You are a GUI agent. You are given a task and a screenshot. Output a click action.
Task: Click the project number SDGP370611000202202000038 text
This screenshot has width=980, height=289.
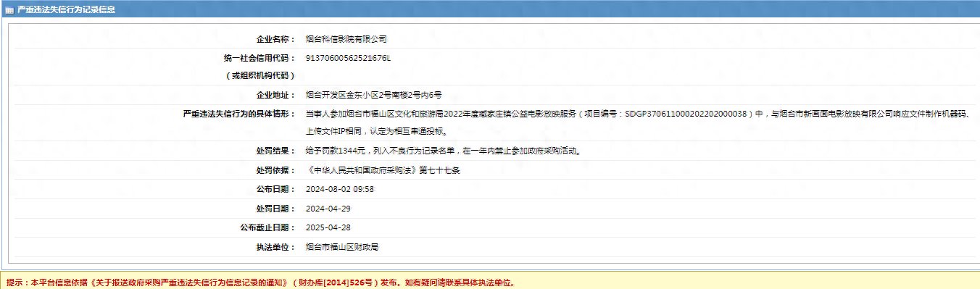(x=686, y=114)
